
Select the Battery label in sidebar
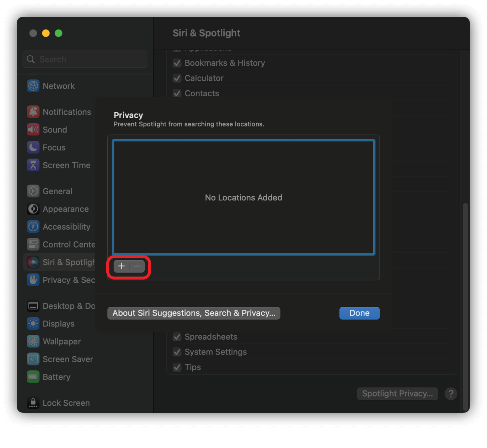coord(57,377)
